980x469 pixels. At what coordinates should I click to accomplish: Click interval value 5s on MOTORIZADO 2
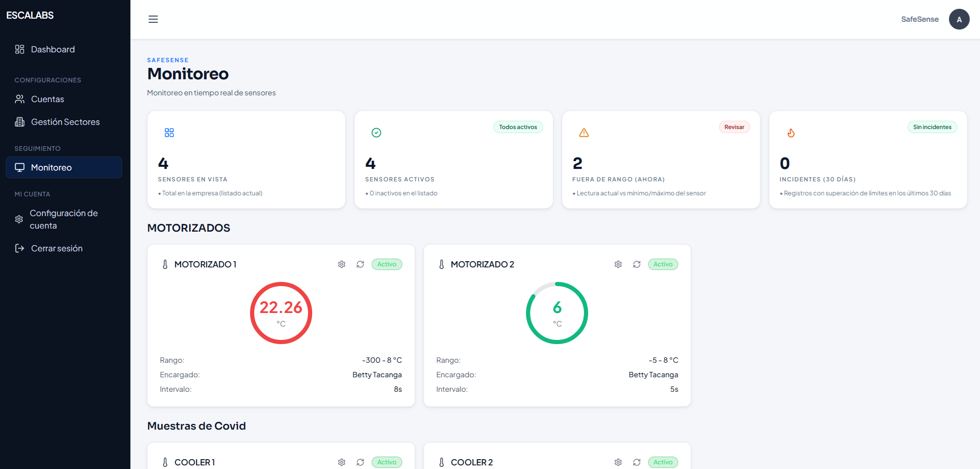[674, 389]
